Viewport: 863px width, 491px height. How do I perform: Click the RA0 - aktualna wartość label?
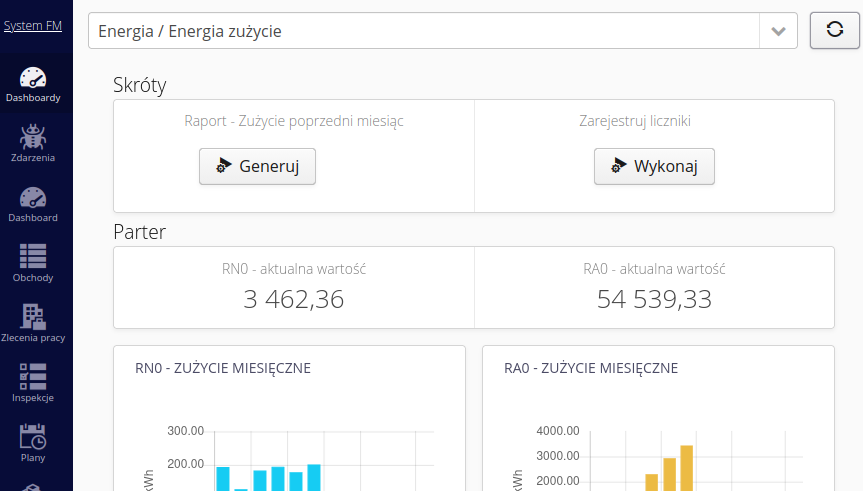pyautogui.click(x=654, y=269)
